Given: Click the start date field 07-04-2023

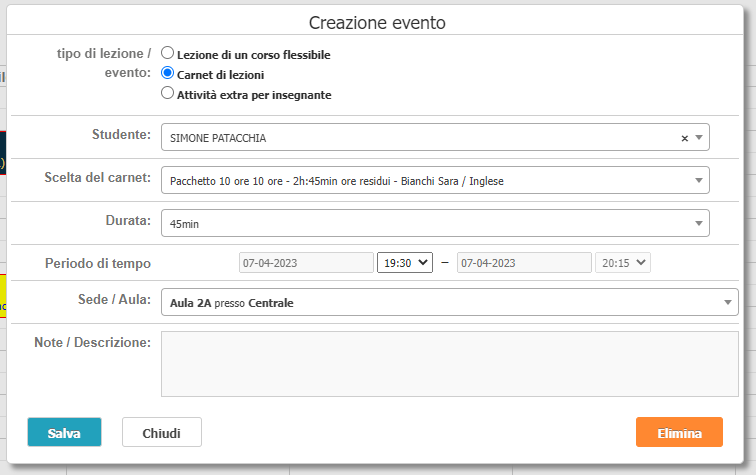Looking at the screenshot, I should coord(306,263).
